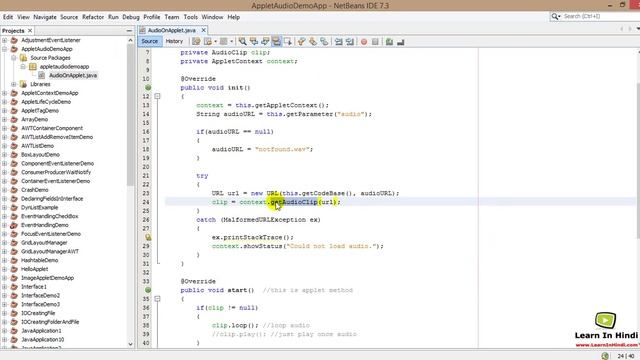The height and width of the screenshot is (360, 640).
Task: Select the GridLayoutManager project
Action: [44, 242]
